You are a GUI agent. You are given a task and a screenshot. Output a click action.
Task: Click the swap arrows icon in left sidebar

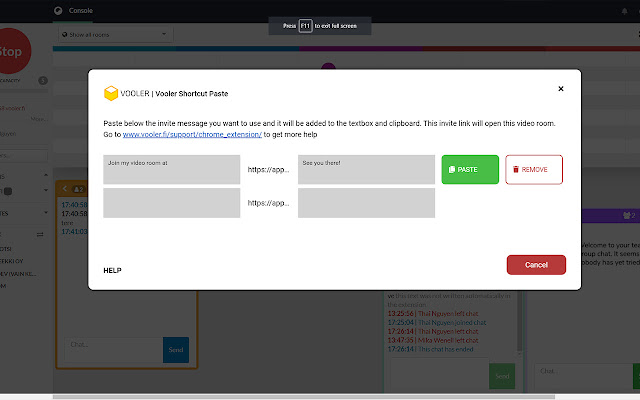[x=40, y=234]
